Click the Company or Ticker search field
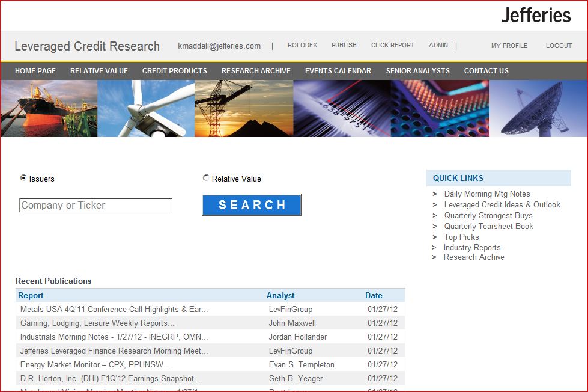 pyautogui.click(x=95, y=205)
